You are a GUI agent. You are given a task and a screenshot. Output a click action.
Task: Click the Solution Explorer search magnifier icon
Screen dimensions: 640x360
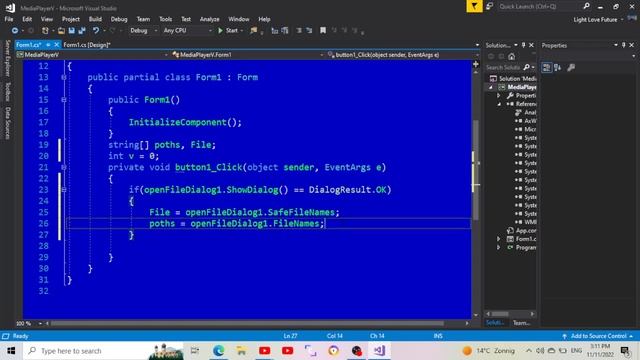[527, 67]
